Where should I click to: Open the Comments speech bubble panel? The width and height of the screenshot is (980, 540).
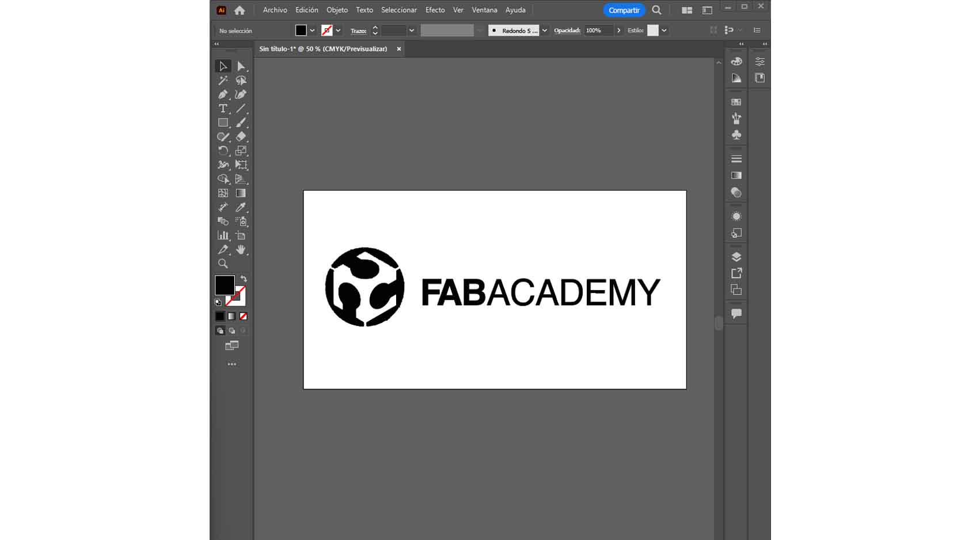point(736,314)
